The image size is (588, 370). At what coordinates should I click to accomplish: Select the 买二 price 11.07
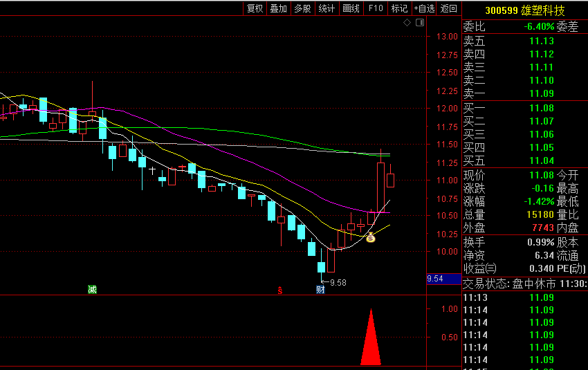point(542,121)
